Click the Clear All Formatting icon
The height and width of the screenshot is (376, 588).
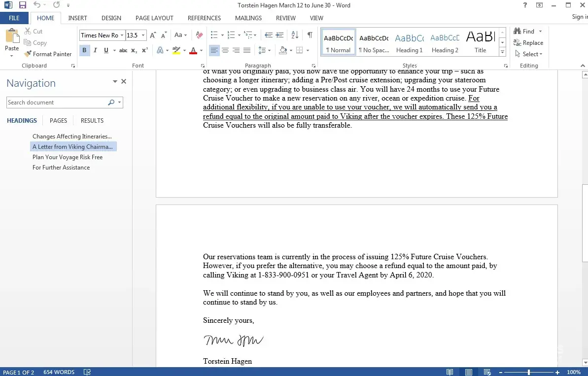(x=199, y=35)
